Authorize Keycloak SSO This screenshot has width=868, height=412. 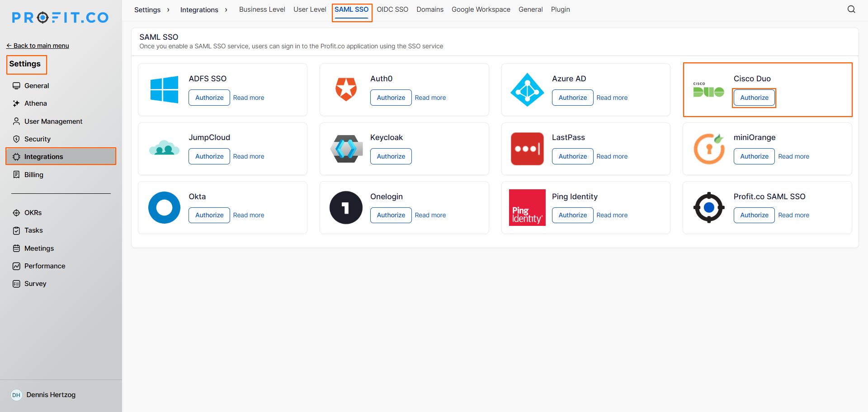click(391, 156)
